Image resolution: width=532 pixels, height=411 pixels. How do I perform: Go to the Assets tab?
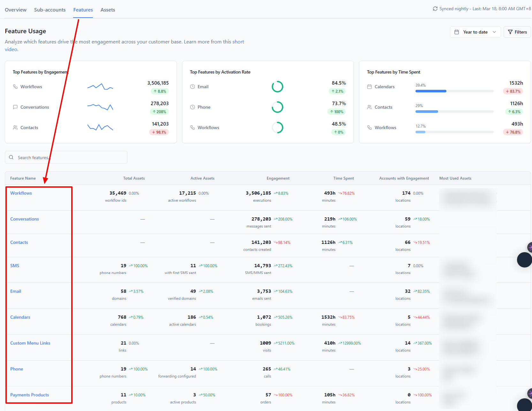(108, 10)
